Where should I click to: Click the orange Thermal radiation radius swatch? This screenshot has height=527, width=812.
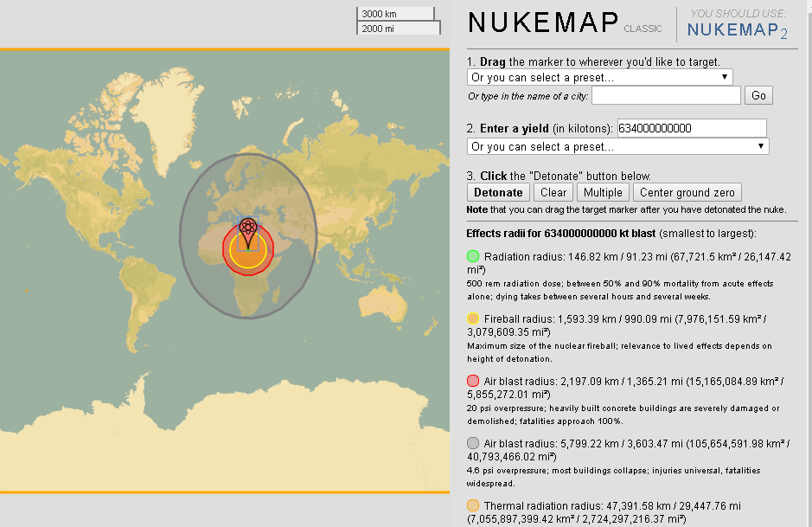[x=473, y=505]
